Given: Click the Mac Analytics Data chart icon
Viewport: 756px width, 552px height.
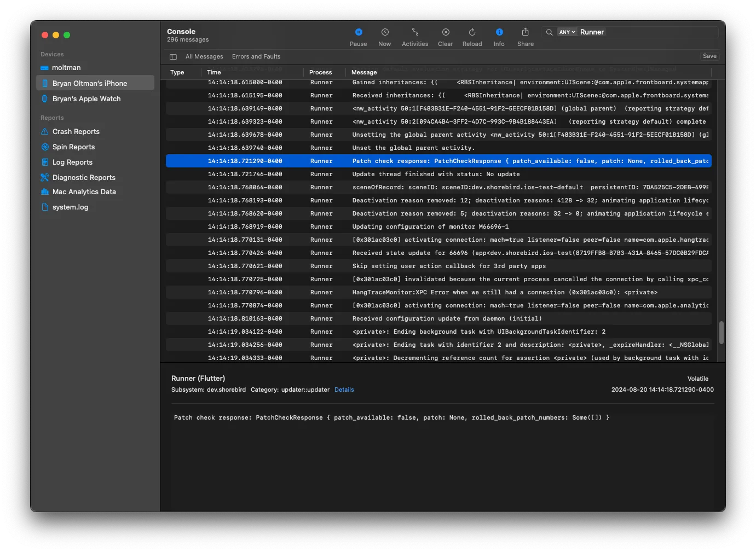Looking at the screenshot, I should click(x=45, y=192).
